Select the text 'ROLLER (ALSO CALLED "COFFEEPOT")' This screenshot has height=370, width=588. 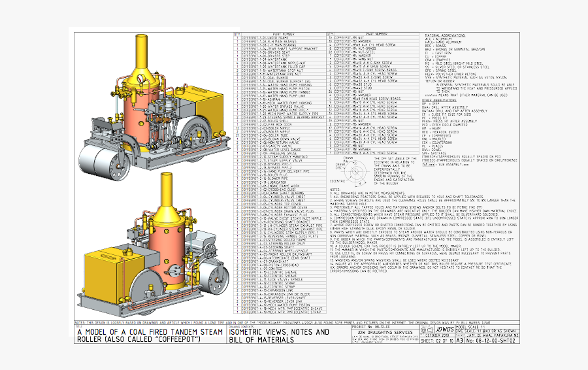point(139,340)
